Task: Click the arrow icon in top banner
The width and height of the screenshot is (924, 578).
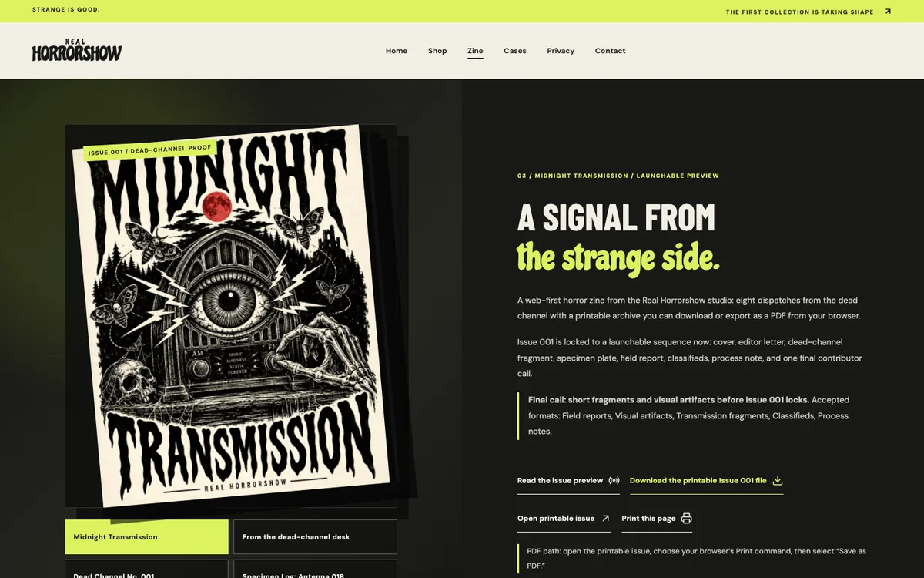Action: 888,12
